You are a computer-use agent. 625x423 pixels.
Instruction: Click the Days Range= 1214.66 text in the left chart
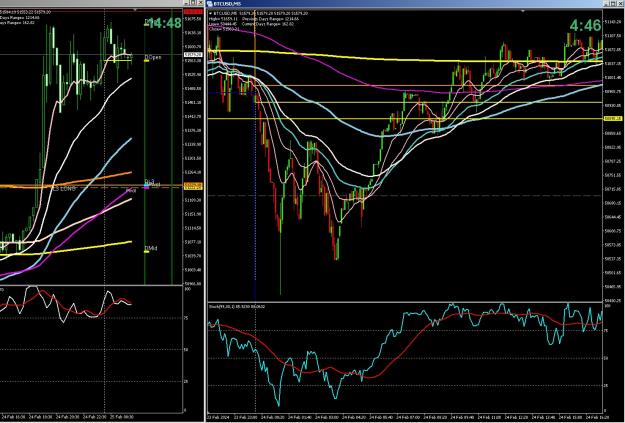(x=19, y=18)
